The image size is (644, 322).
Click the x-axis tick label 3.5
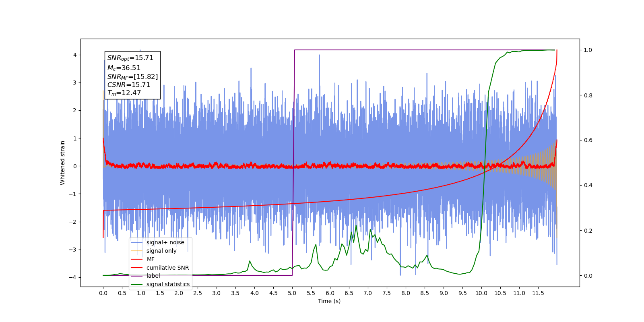(235, 293)
